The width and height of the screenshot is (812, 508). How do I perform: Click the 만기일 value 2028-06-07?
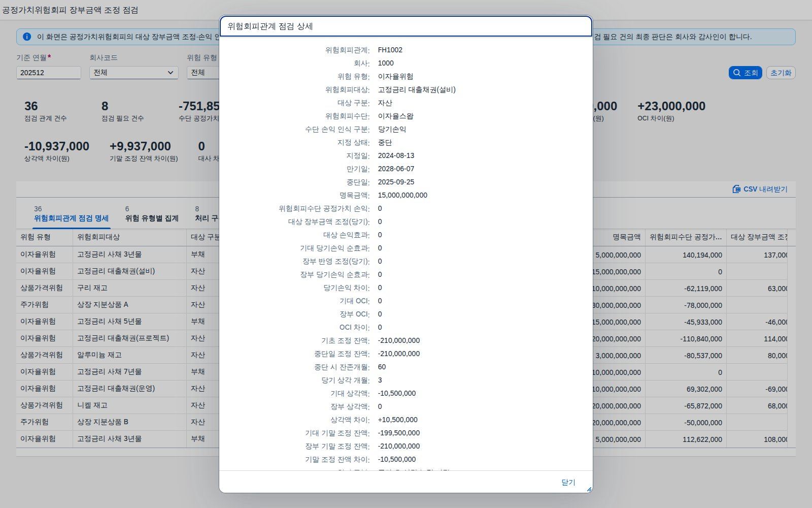396,169
